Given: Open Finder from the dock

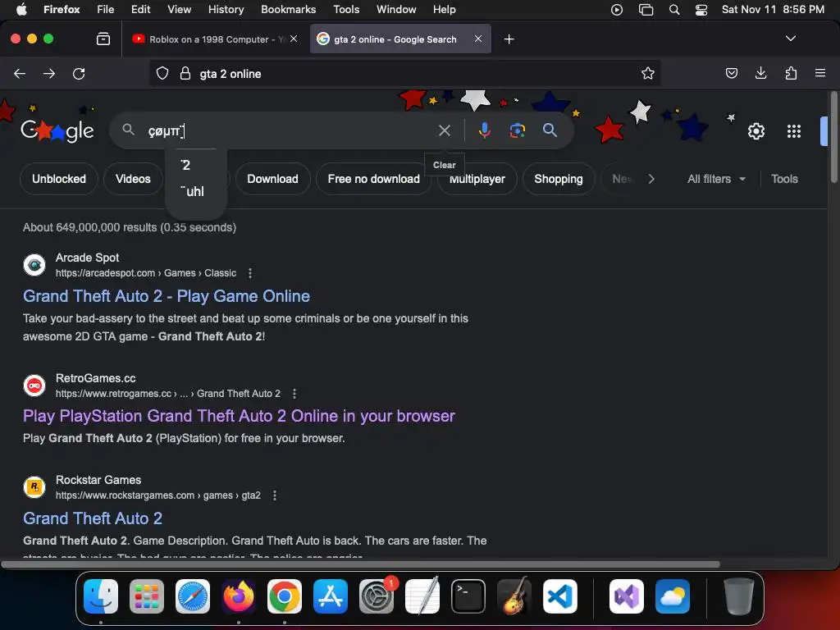Looking at the screenshot, I should tap(101, 596).
